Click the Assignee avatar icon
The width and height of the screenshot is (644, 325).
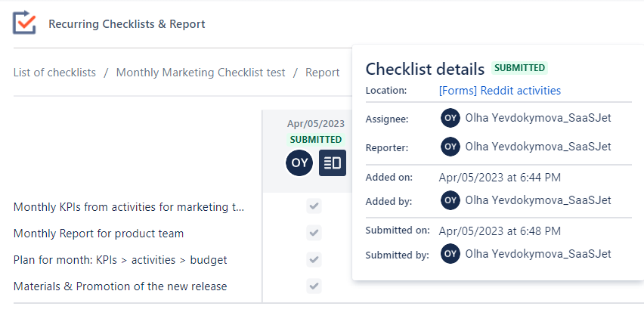click(450, 118)
